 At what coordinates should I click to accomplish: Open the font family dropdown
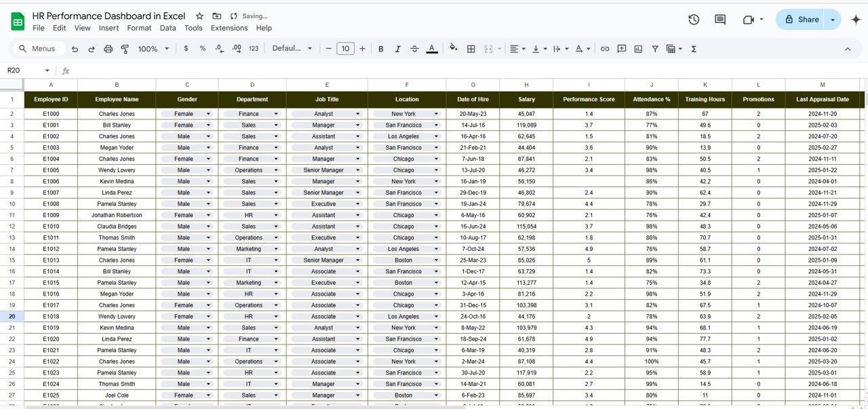292,49
